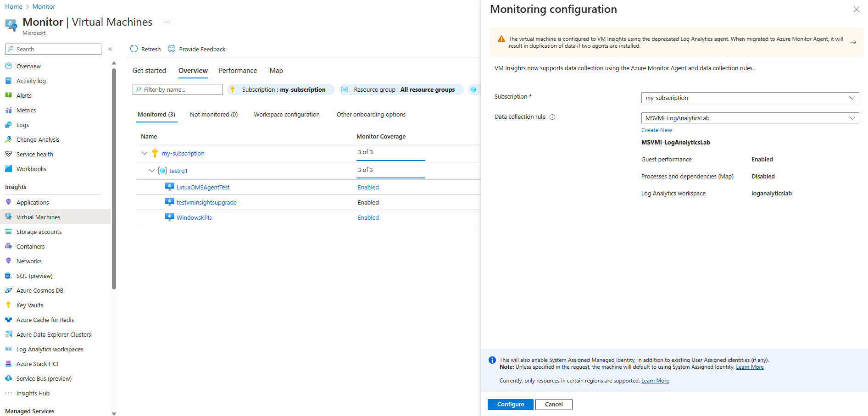Switch to the Performance tab
The width and height of the screenshot is (868, 416).
pos(238,71)
